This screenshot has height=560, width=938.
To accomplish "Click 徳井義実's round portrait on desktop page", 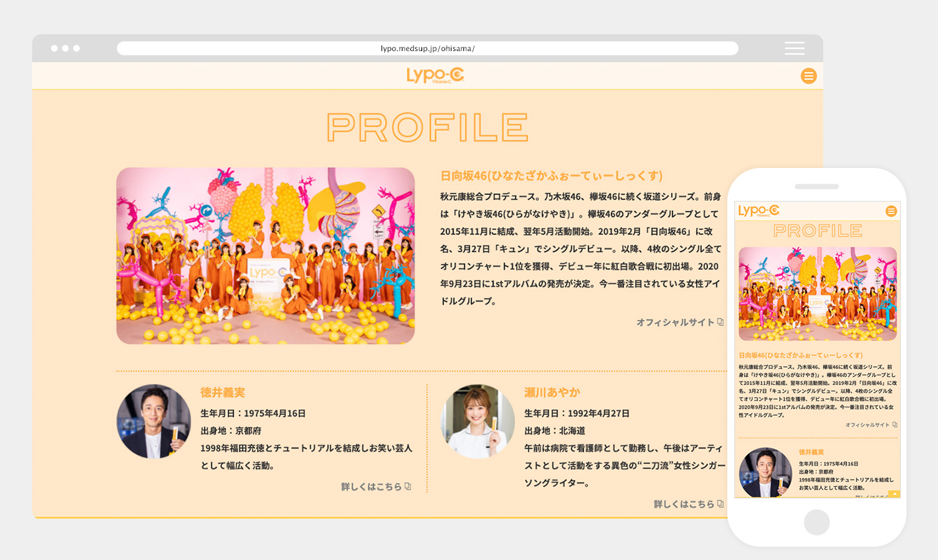I will pos(153,421).
